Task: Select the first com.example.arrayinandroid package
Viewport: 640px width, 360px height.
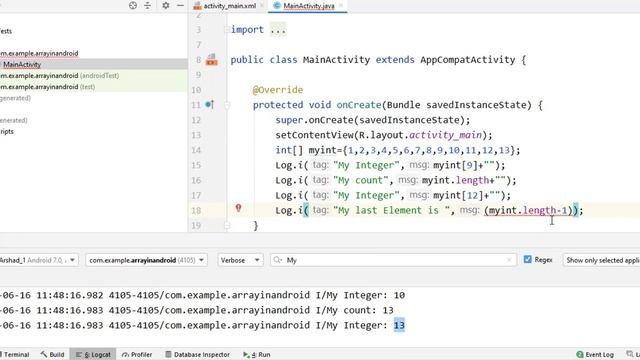Action: tap(39, 53)
